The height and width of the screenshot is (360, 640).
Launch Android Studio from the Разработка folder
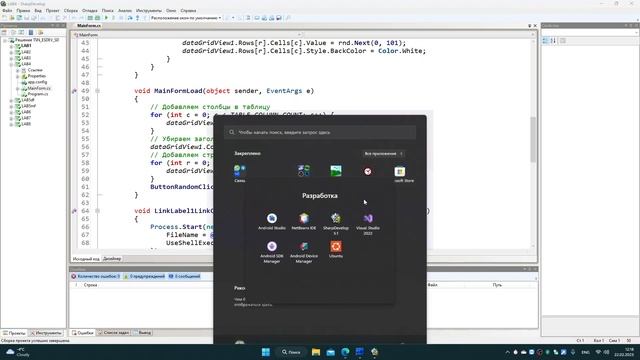272,222
